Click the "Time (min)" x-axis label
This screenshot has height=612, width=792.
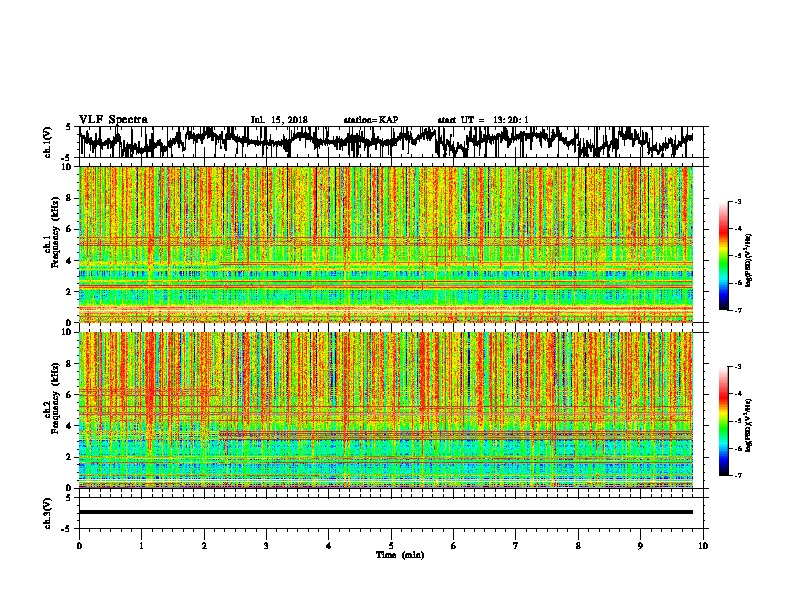click(400, 555)
